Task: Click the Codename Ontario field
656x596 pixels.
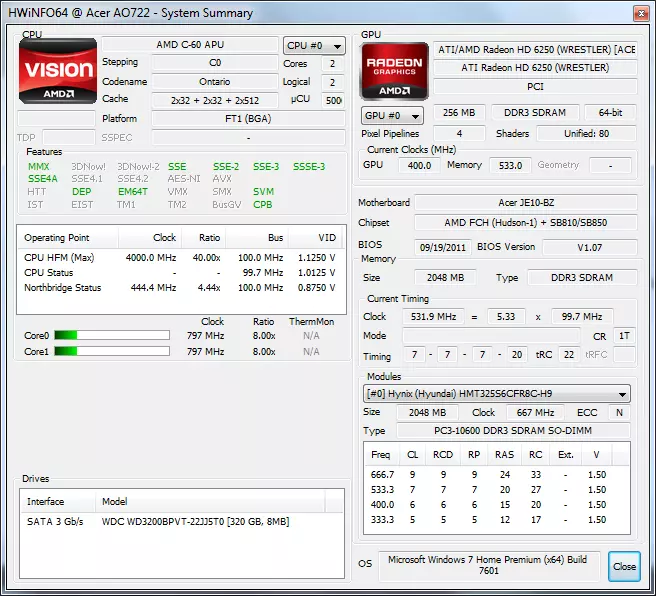Action: [215, 82]
